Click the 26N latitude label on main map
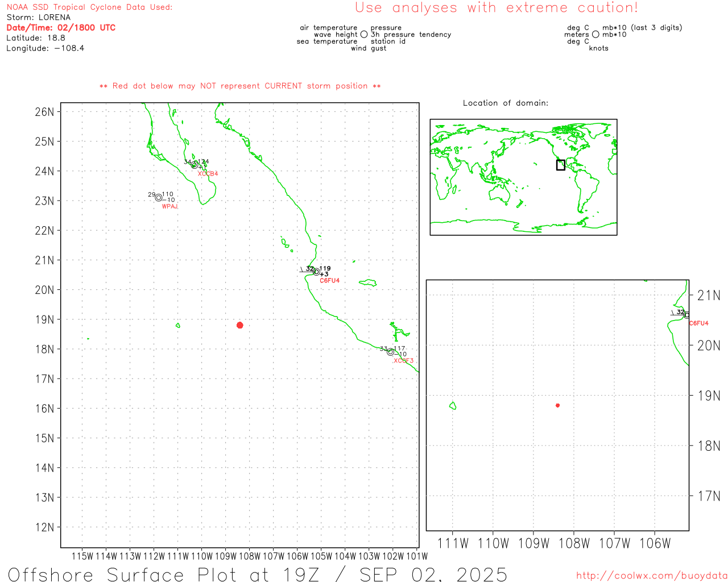 coord(44,111)
